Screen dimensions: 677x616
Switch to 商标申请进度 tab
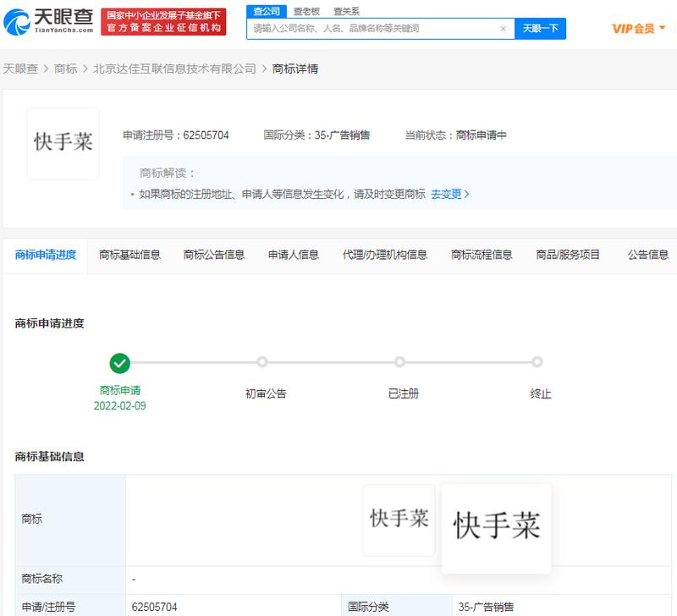46,256
